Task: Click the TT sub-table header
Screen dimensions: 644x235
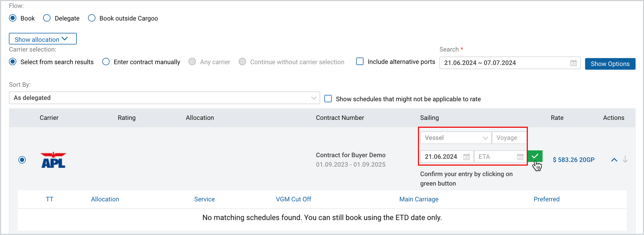Action: [x=50, y=199]
